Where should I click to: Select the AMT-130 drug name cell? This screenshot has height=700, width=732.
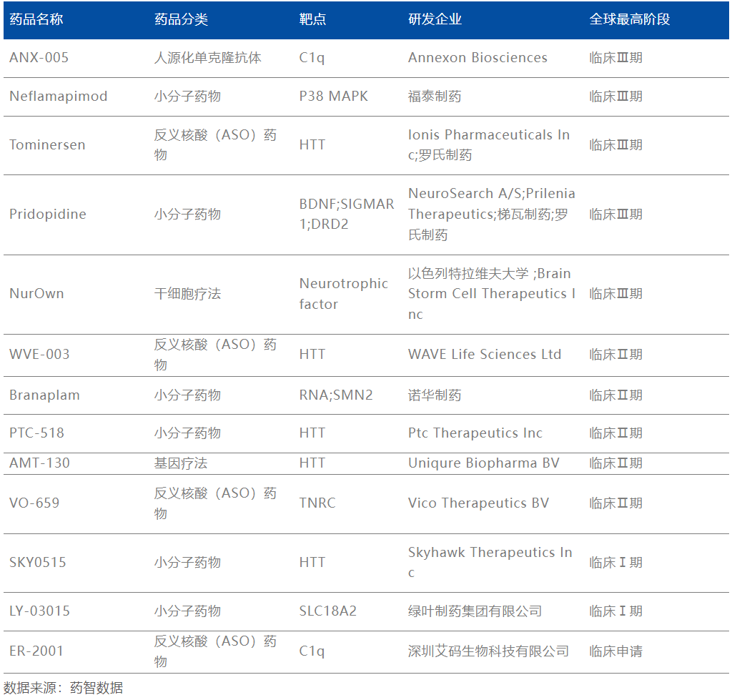(39, 463)
